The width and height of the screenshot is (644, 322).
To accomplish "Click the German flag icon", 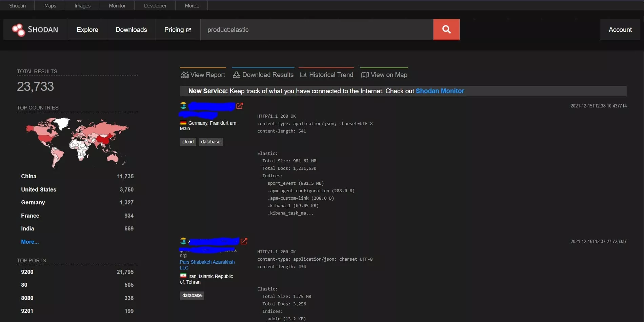I will coord(183,123).
